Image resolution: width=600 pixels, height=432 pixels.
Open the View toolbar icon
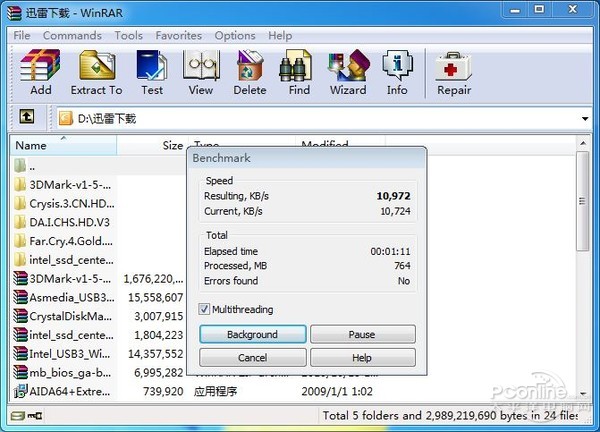pos(201,65)
